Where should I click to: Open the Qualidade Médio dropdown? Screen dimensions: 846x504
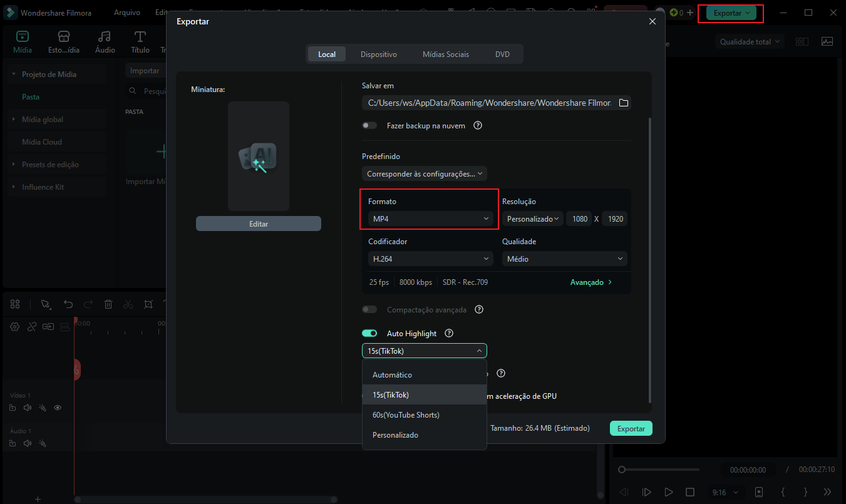pos(565,259)
